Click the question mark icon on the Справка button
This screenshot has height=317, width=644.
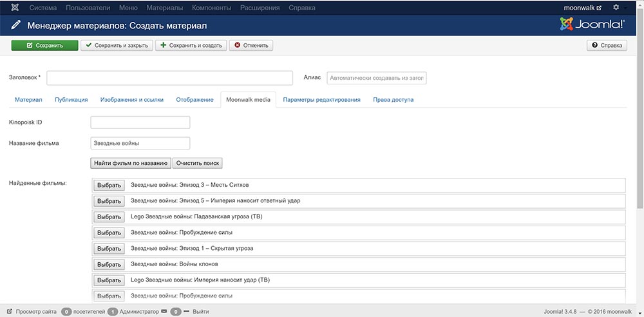pyautogui.click(x=594, y=45)
